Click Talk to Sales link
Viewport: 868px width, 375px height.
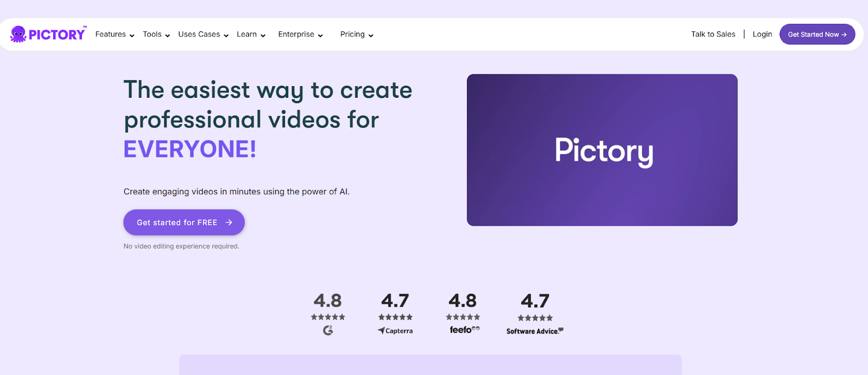point(713,34)
